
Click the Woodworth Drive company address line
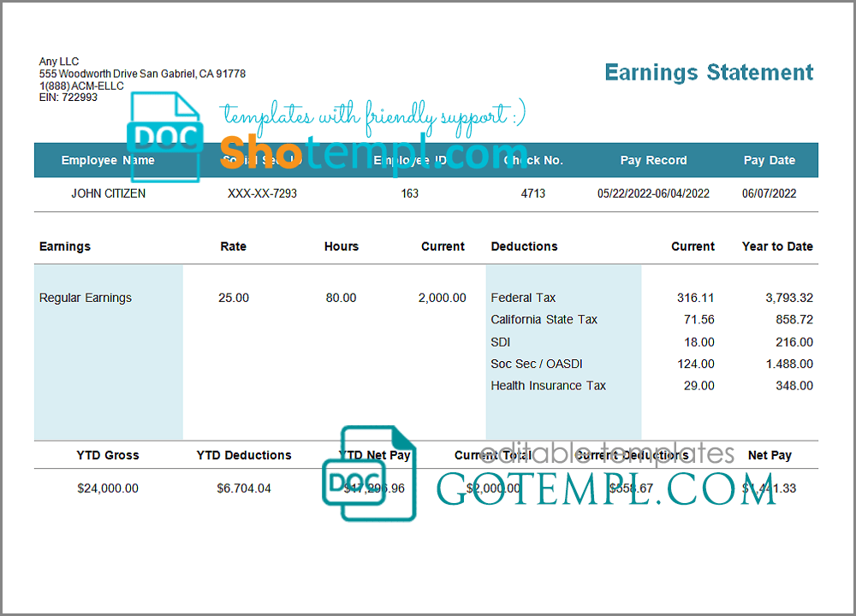point(142,74)
